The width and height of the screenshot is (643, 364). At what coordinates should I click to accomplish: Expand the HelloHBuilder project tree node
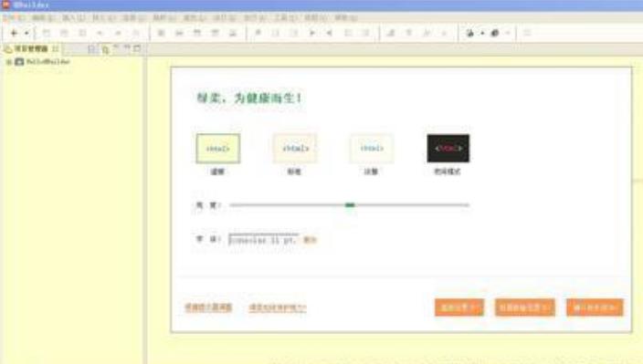pos(8,62)
